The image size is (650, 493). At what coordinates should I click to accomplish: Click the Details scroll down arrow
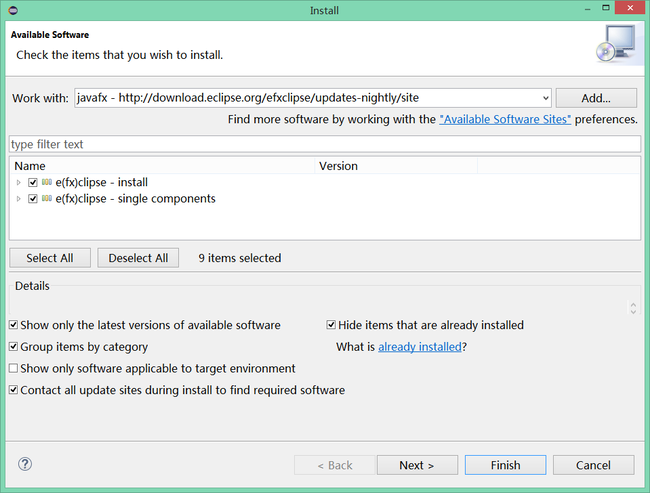click(633, 311)
